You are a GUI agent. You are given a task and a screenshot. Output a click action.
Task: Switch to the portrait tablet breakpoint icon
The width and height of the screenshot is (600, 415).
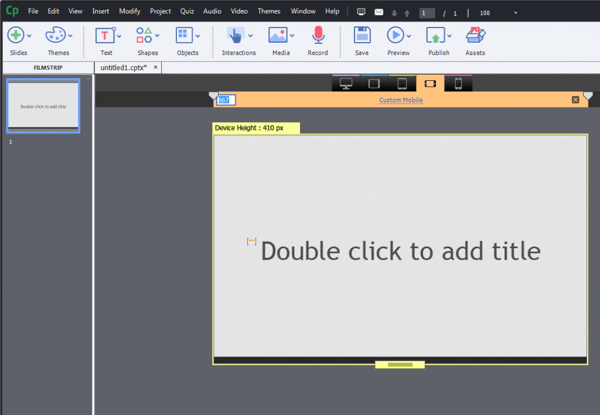pos(402,83)
